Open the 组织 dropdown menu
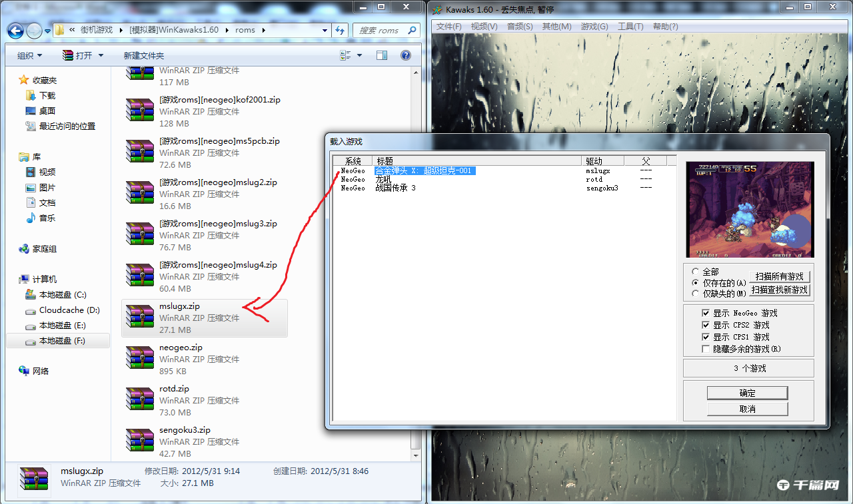This screenshot has height=504, width=853. coord(29,56)
